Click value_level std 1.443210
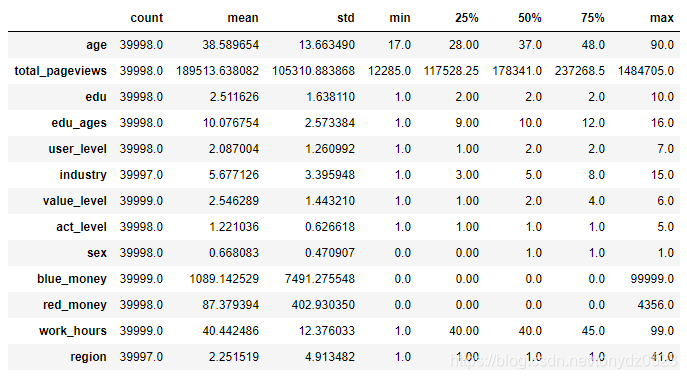 (330, 201)
